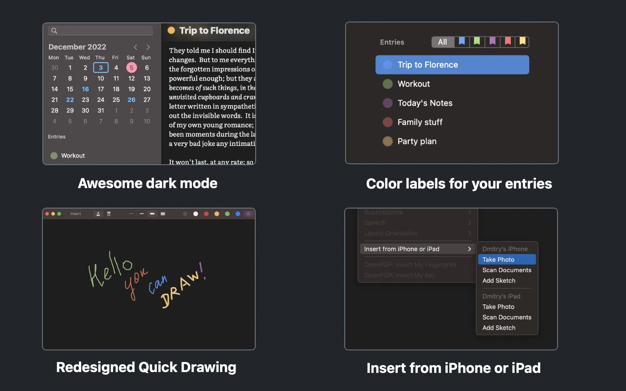This screenshot has width=626, height=391.
Task: Select Trip to Florence in entries list
Action: [x=452, y=65]
